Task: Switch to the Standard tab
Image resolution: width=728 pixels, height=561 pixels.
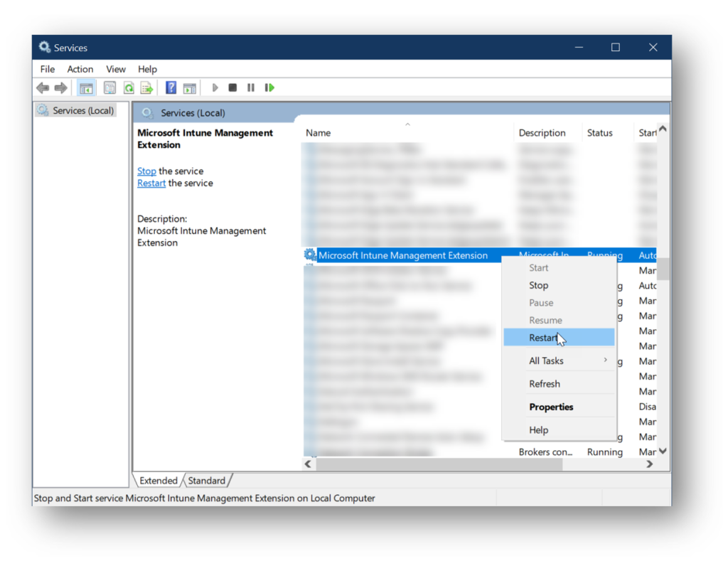Action: tap(207, 481)
